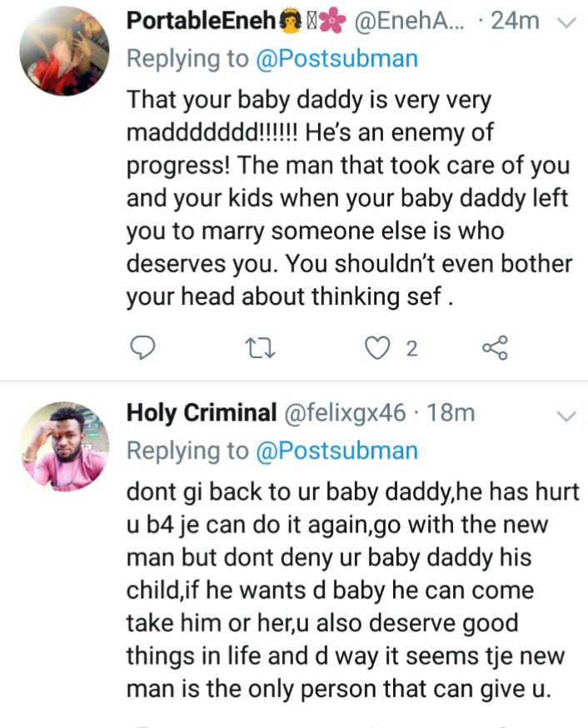Click the reply icon under PortableEneh's tweet
The width and height of the screenshot is (588, 728).
144,348
